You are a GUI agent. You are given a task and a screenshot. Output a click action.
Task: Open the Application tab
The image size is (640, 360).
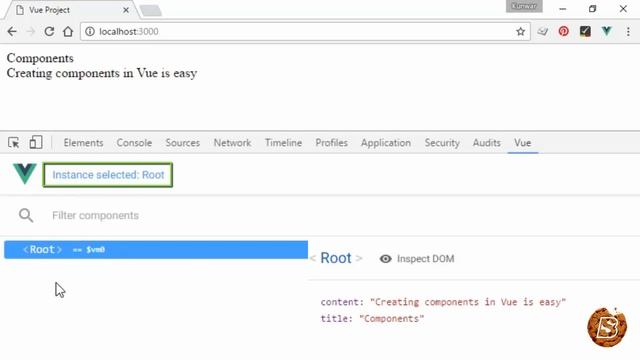[x=386, y=143]
